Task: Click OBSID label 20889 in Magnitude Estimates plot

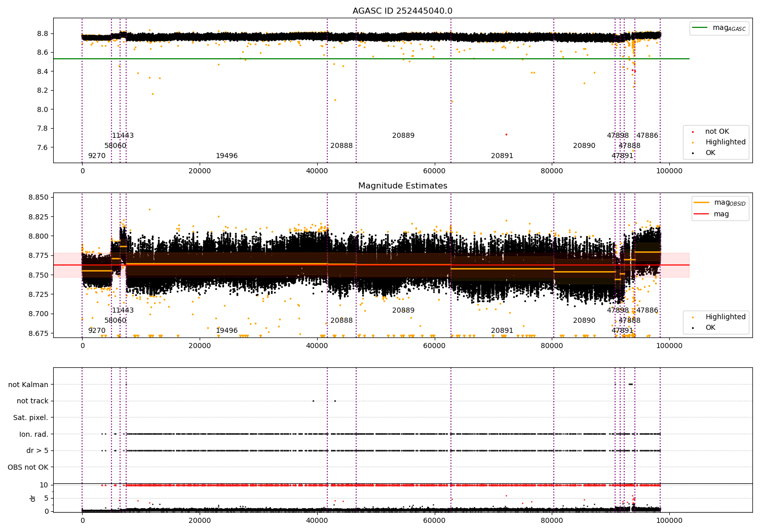Action: pos(403,310)
